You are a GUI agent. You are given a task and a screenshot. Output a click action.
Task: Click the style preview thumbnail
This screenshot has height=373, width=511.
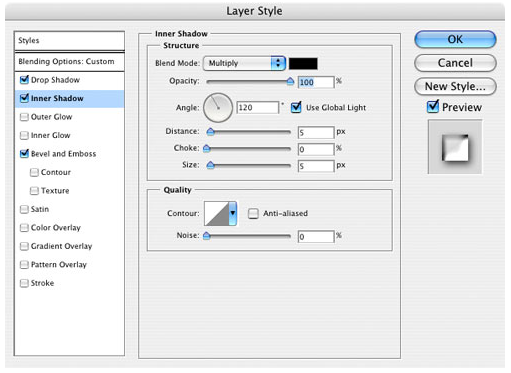click(455, 147)
